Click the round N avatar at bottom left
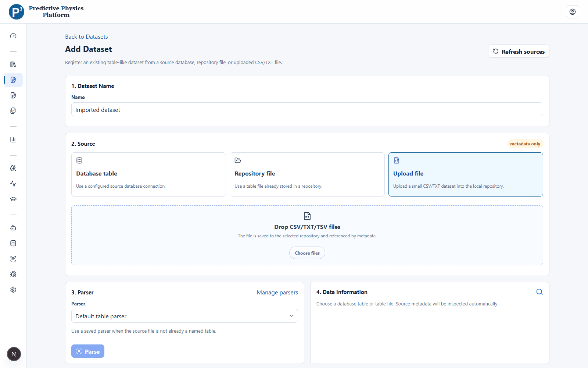588x368 pixels. [14, 354]
